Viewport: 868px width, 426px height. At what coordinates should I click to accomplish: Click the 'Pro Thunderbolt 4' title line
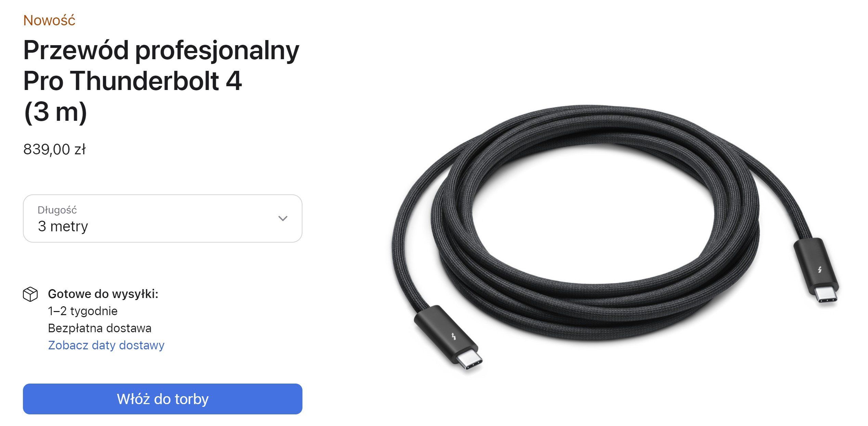pyautogui.click(x=132, y=81)
